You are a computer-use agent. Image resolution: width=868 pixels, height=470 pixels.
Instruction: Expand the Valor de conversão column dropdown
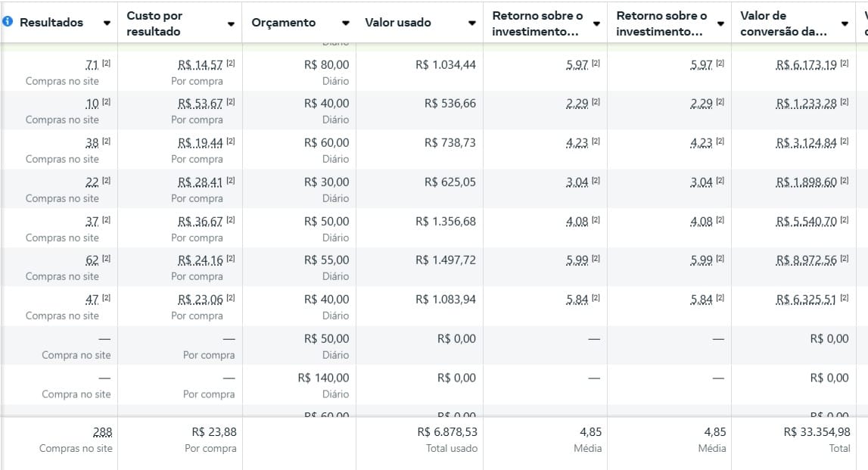(845, 23)
